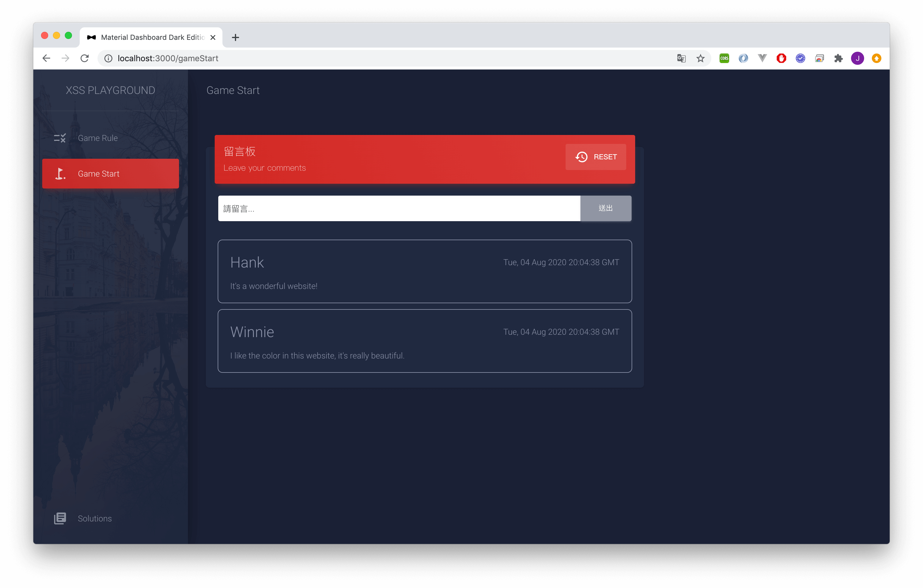
Task: Open the red adblock hand extension
Action: pos(781,58)
